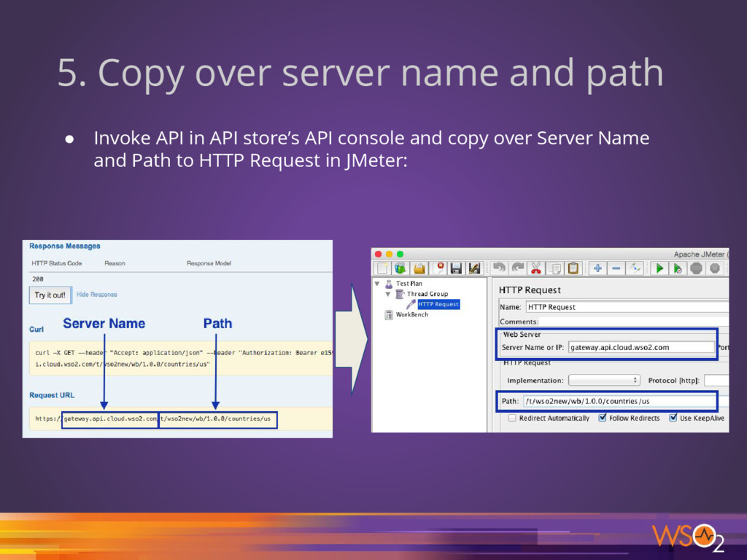This screenshot has width=747, height=560.
Task: Click the Open folder icon in JMeter toolbar
Action: pyautogui.click(x=419, y=268)
